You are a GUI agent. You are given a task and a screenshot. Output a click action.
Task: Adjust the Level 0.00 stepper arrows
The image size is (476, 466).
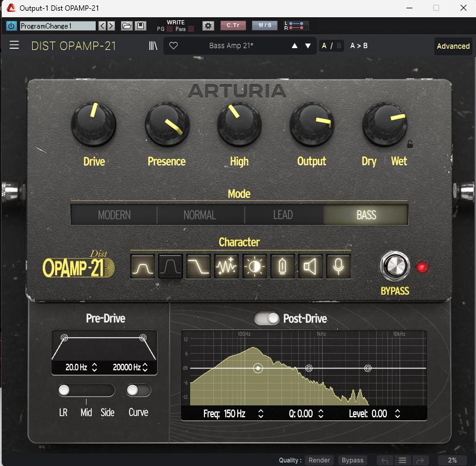(398, 414)
